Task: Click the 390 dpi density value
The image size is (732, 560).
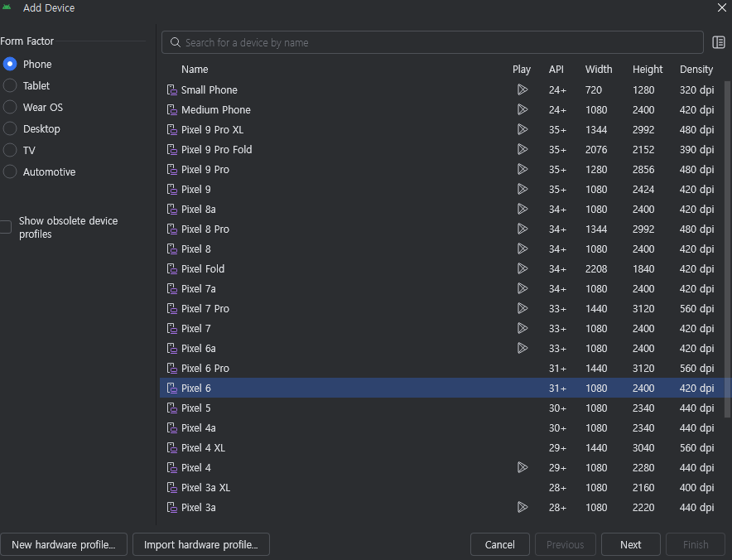Action: pos(696,149)
